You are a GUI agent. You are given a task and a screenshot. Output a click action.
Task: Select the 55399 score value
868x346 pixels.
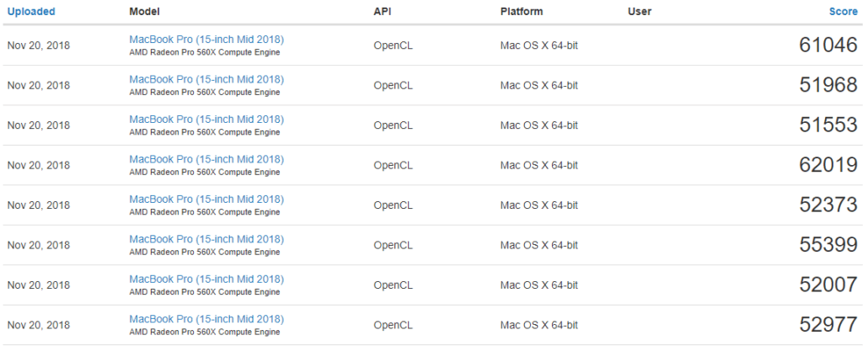(828, 245)
